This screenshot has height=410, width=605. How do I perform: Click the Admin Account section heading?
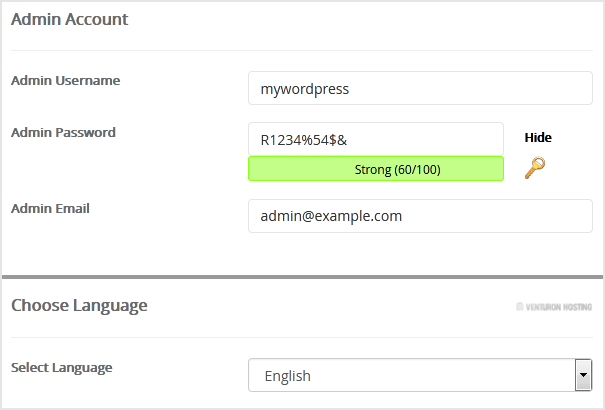point(69,19)
